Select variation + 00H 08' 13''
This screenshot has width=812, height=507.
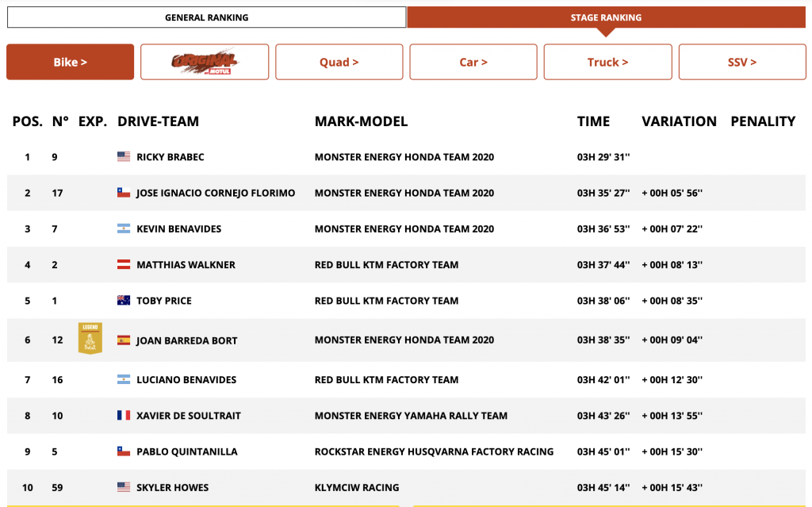672,265
